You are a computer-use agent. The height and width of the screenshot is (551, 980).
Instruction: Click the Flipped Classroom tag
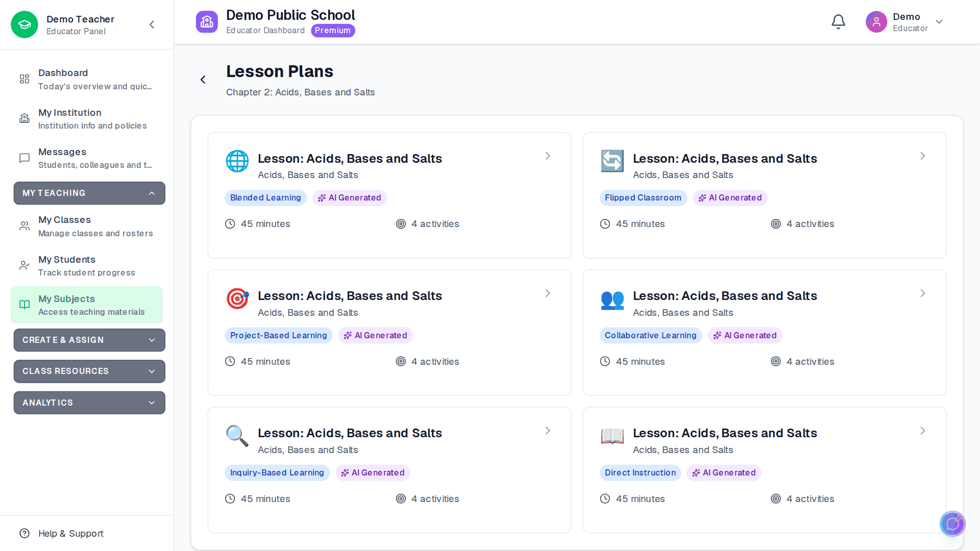[643, 198]
